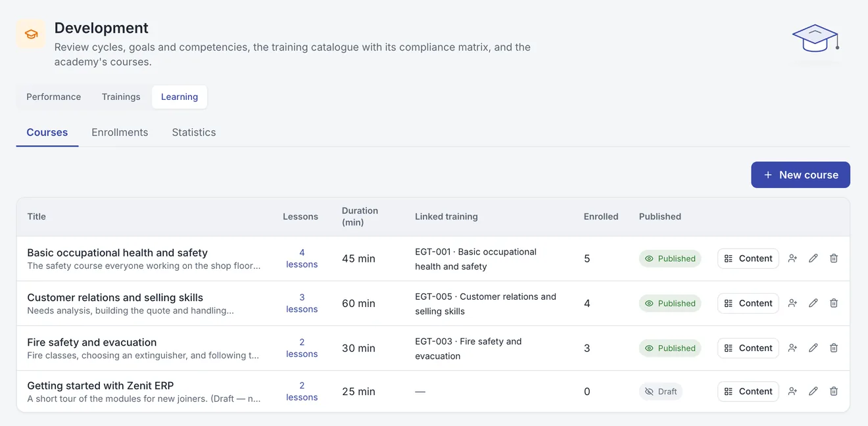The height and width of the screenshot is (426, 868).
Task: Open the 3 lessons link for Customer relations
Action: click(x=302, y=303)
